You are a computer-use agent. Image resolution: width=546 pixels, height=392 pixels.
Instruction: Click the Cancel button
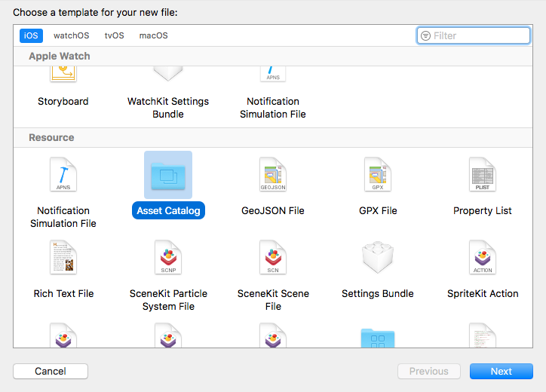pos(51,371)
